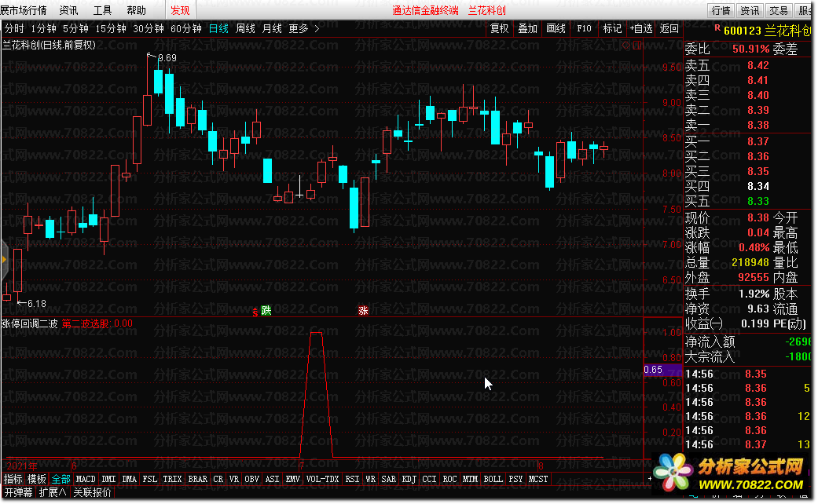This screenshot has width=818, height=504.
Task: Select the 1分钟 period
Action: click(x=44, y=29)
